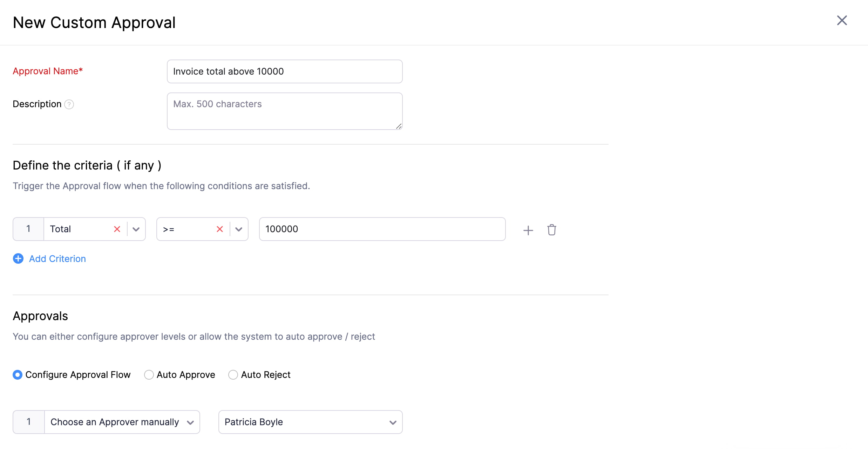868x449 pixels.
Task: Edit the condition value 100000
Action: [382, 229]
